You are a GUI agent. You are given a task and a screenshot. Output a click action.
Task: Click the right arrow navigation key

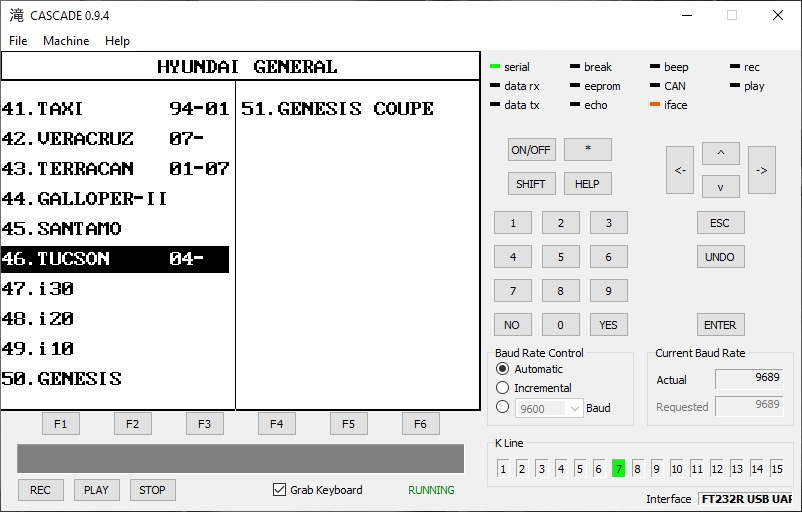click(762, 170)
